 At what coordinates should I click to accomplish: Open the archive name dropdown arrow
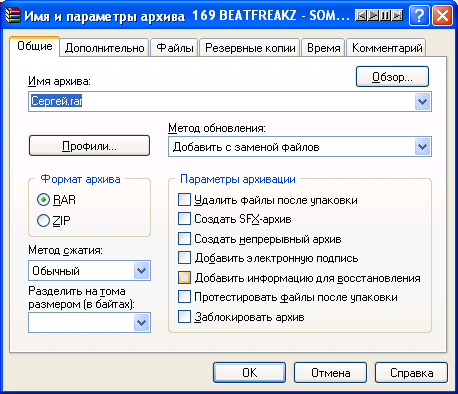(422, 101)
